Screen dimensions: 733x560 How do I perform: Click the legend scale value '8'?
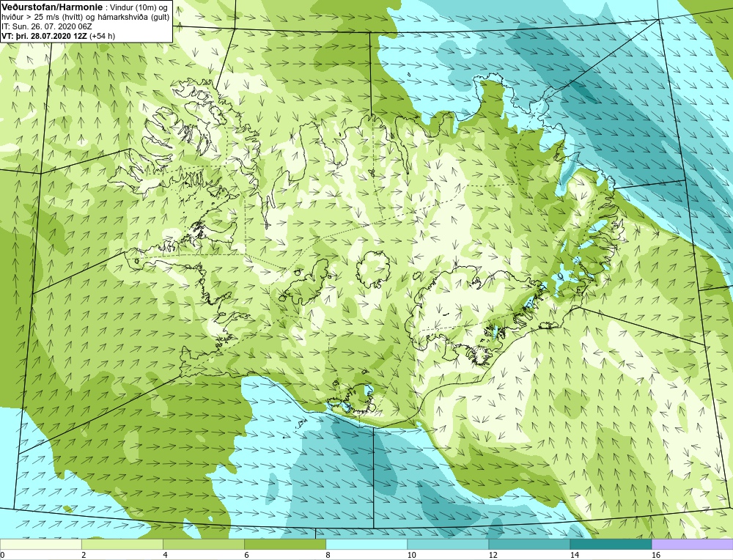pos(328,555)
